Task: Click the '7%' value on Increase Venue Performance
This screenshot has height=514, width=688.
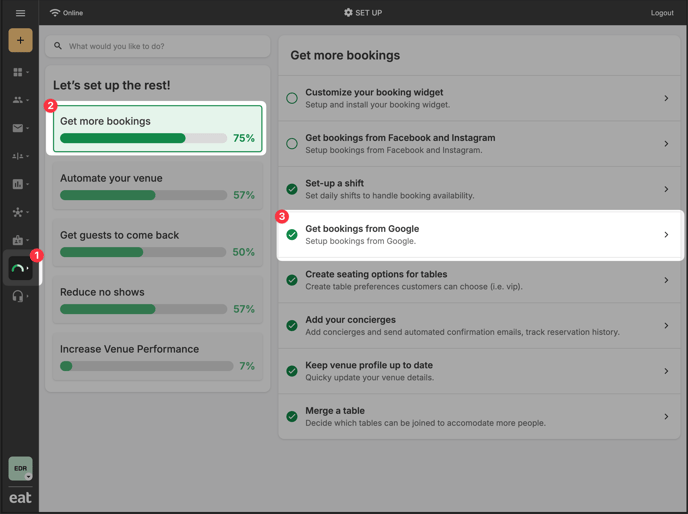Action: pos(247,366)
